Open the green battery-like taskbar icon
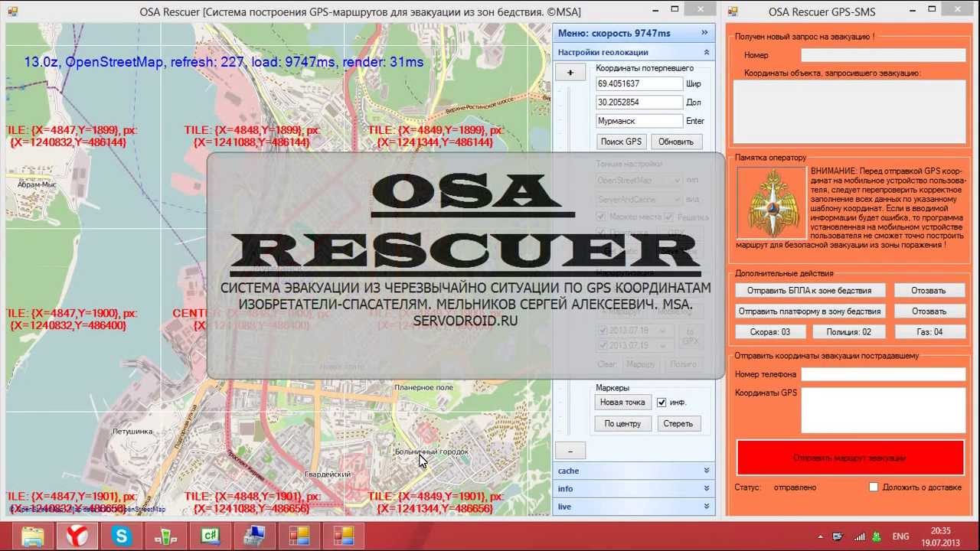The width and height of the screenshot is (980, 551). coord(165,536)
